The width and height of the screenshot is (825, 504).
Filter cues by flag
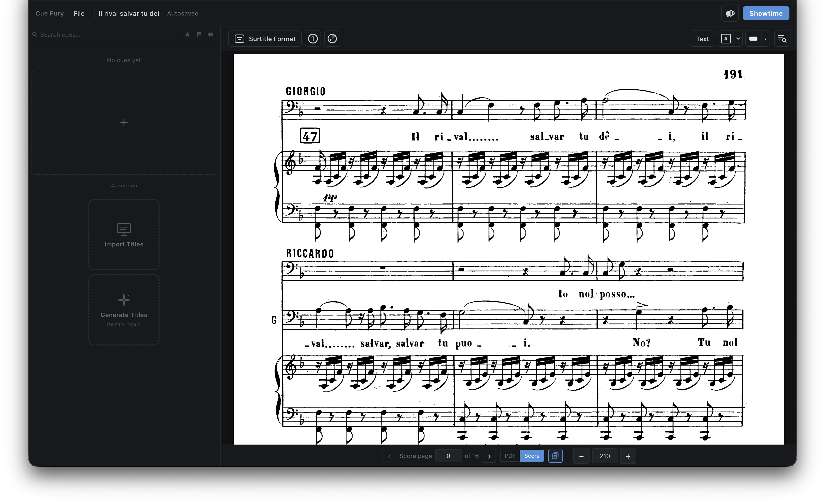point(199,35)
